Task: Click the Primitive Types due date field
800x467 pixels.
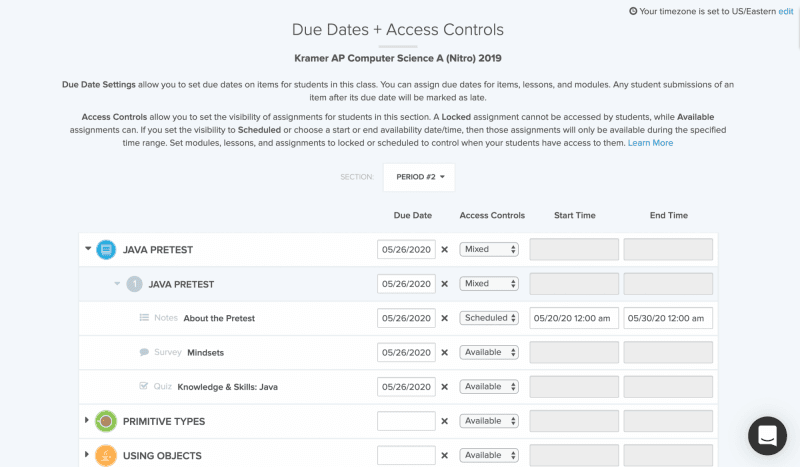Action: point(406,421)
